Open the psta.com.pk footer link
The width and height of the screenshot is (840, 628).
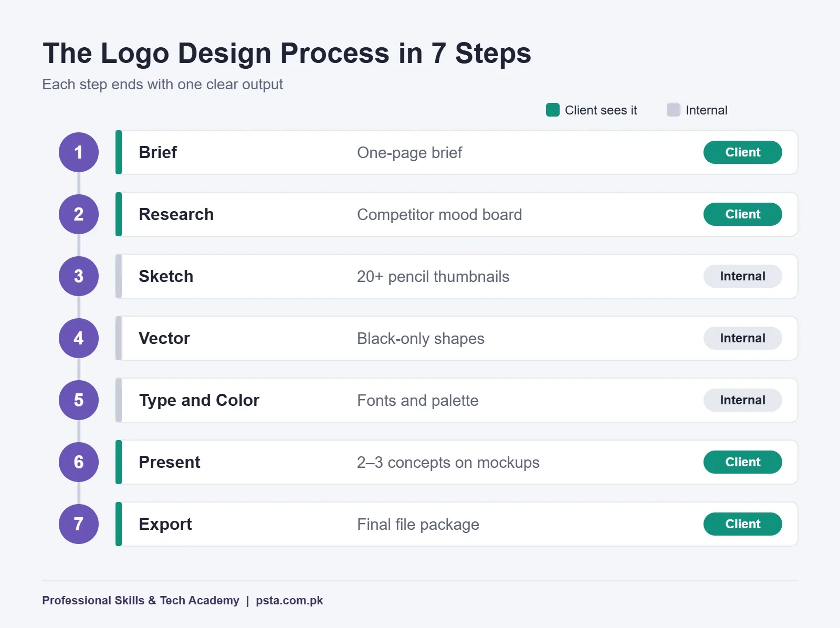tap(289, 600)
